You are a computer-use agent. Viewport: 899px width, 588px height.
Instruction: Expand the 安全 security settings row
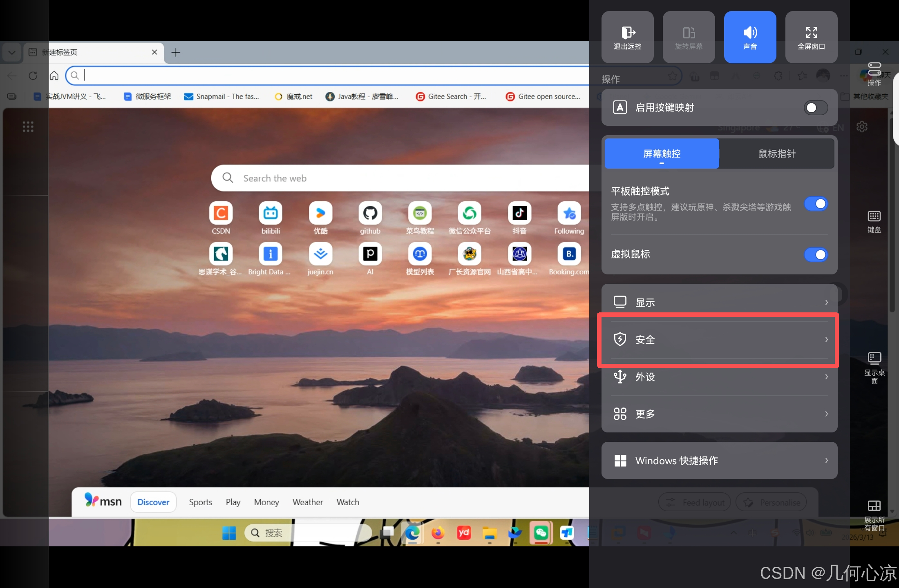coord(719,340)
